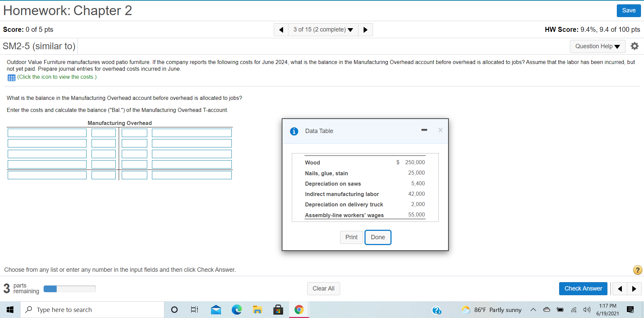Screen dimensions: 644x318
Task: Click the parts remaining progress bar
Action: coord(70,289)
